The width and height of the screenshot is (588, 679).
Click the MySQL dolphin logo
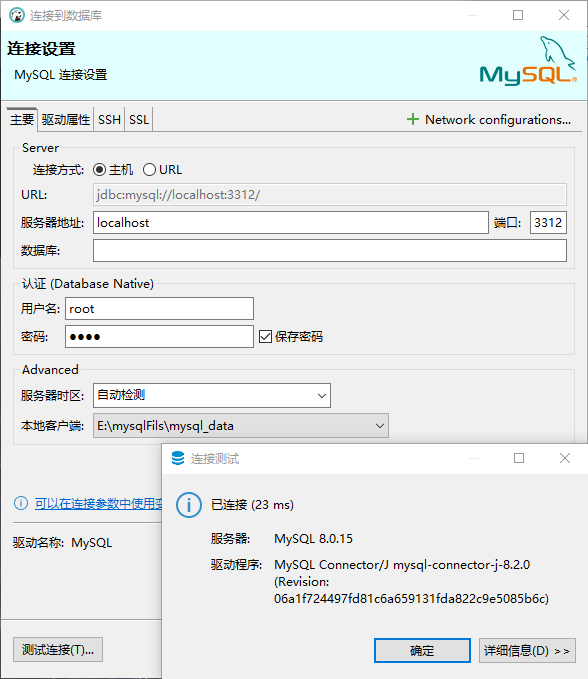tap(528, 60)
